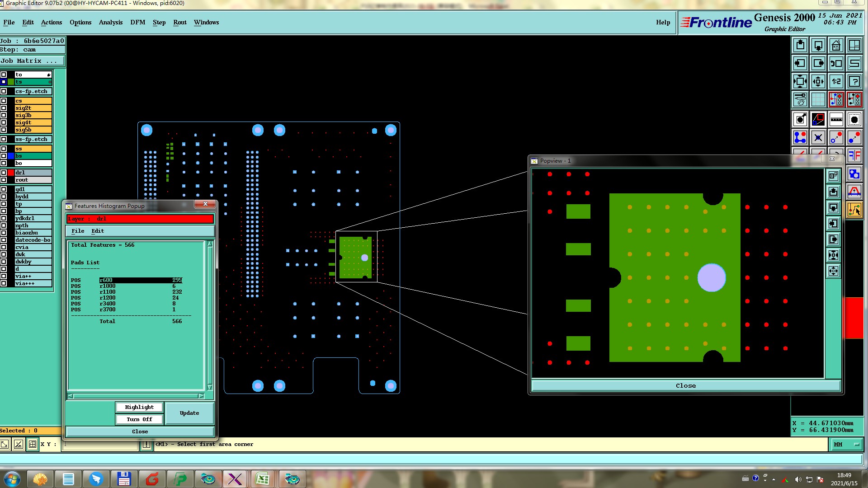
Task: Click the Highlight button
Action: pyautogui.click(x=139, y=407)
